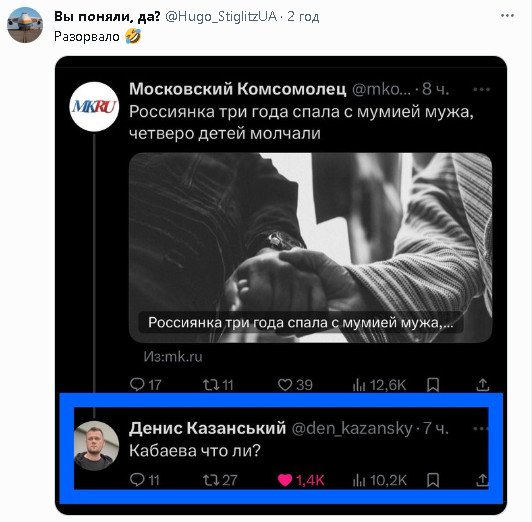Image resolution: width=532 pixels, height=522 pixels.
Task: Click the MKRU round profile logo
Action: tap(94, 107)
